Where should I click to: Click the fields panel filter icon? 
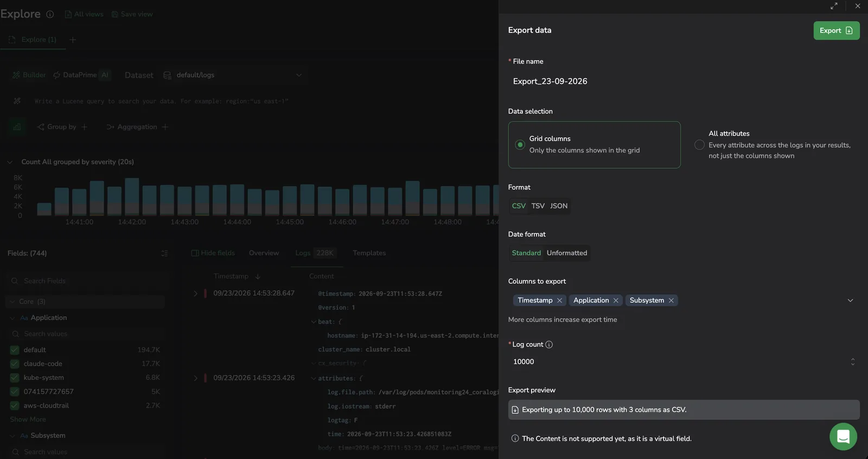(164, 253)
